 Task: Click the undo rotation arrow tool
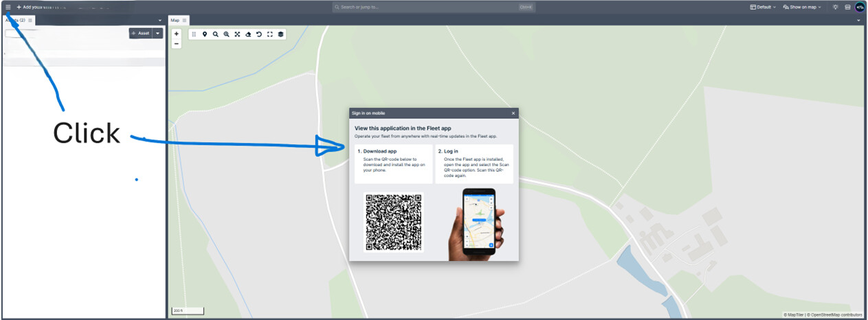[x=259, y=34]
